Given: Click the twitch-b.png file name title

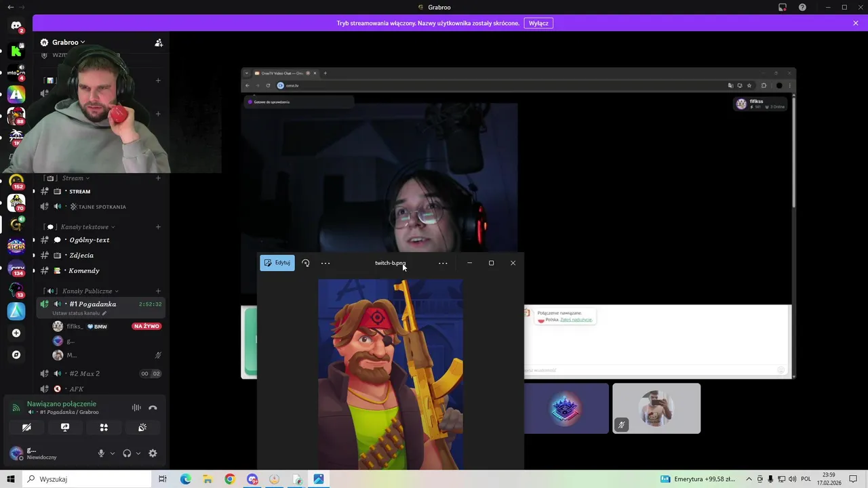Looking at the screenshot, I should point(390,263).
